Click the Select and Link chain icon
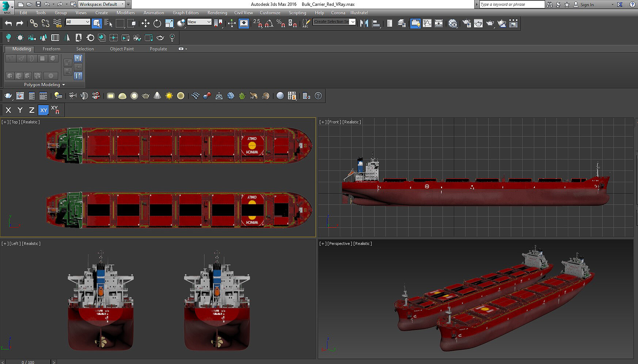The width and height of the screenshot is (638, 364). click(x=34, y=23)
